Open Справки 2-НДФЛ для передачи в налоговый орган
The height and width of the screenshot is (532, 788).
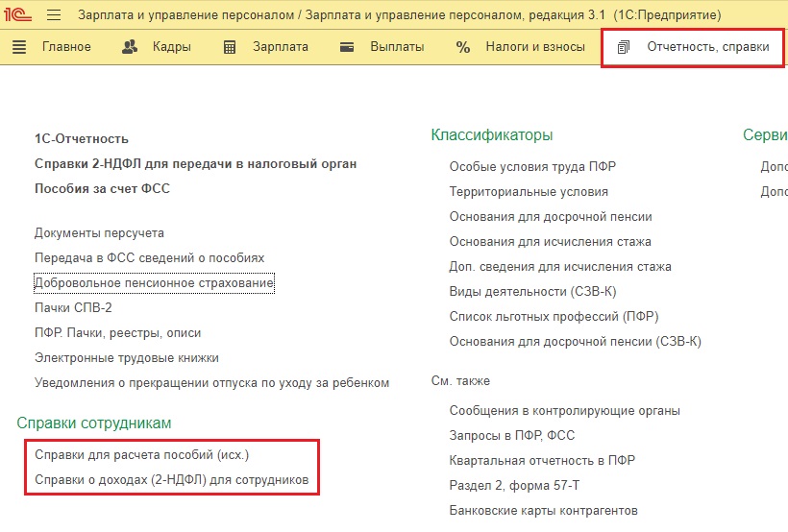195,164
